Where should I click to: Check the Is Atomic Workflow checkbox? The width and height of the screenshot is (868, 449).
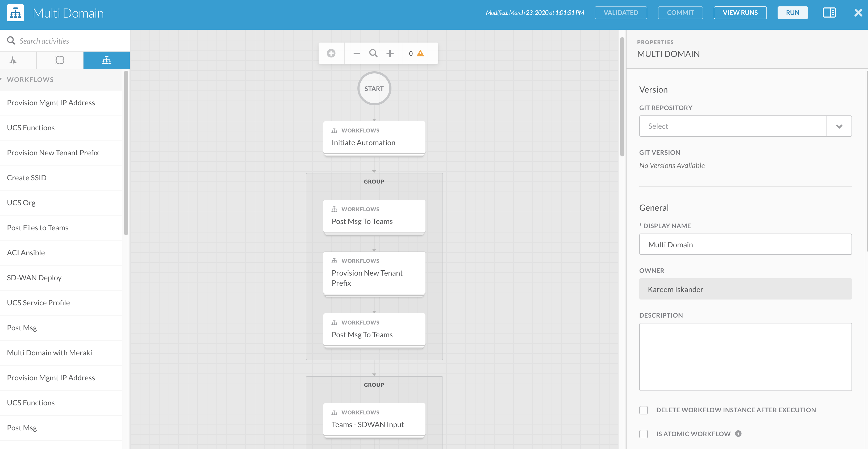coord(643,434)
